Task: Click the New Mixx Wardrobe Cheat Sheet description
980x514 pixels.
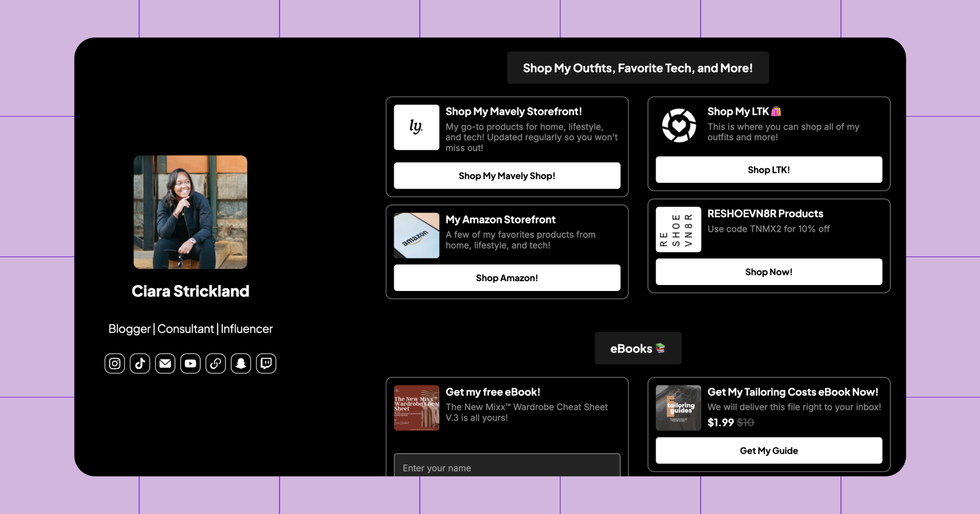Action: [x=526, y=412]
